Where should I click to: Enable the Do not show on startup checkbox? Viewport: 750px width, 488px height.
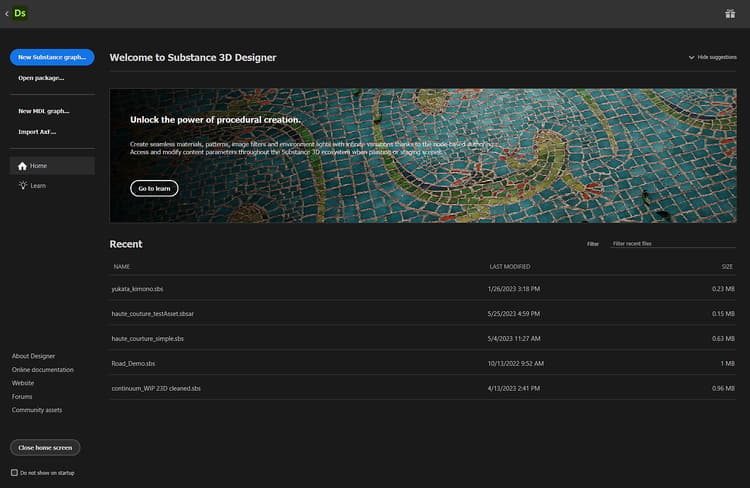pos(14,473)
